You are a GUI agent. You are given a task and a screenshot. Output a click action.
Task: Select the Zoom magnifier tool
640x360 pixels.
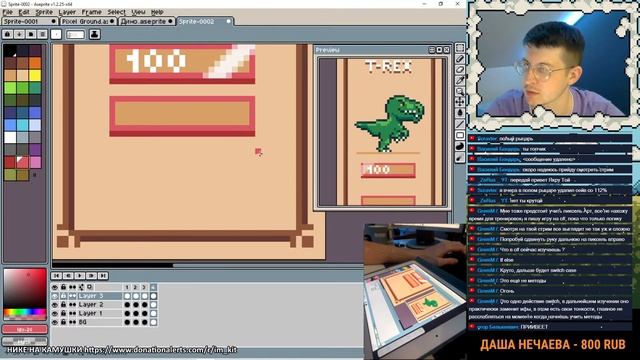coord(460,91)
